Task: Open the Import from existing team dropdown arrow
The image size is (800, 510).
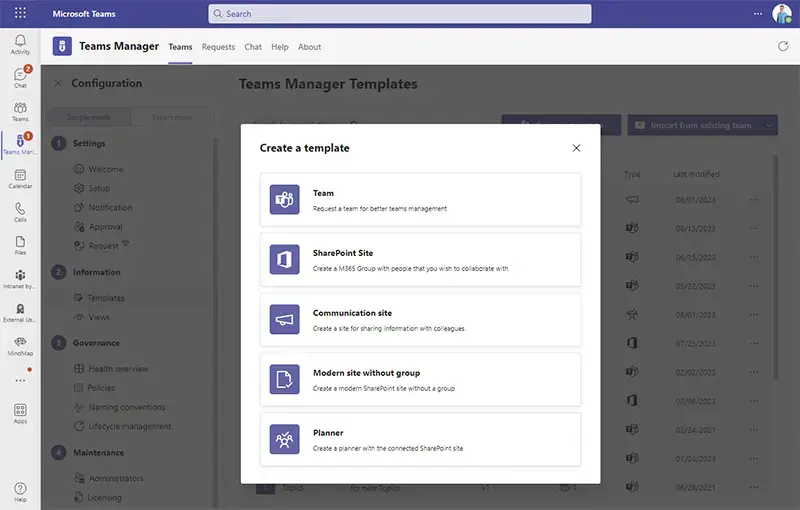Action: click(768, 125)
